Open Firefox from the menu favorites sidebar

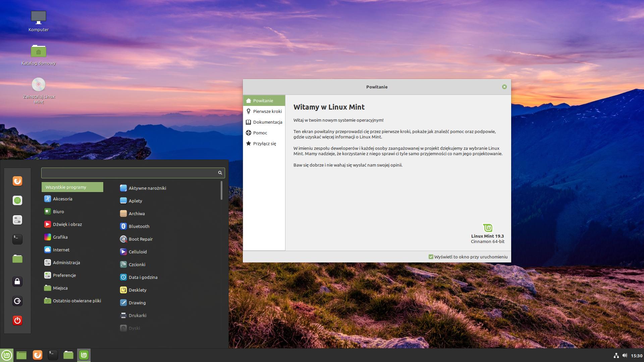pyautogui.click(x=17, y=181)
